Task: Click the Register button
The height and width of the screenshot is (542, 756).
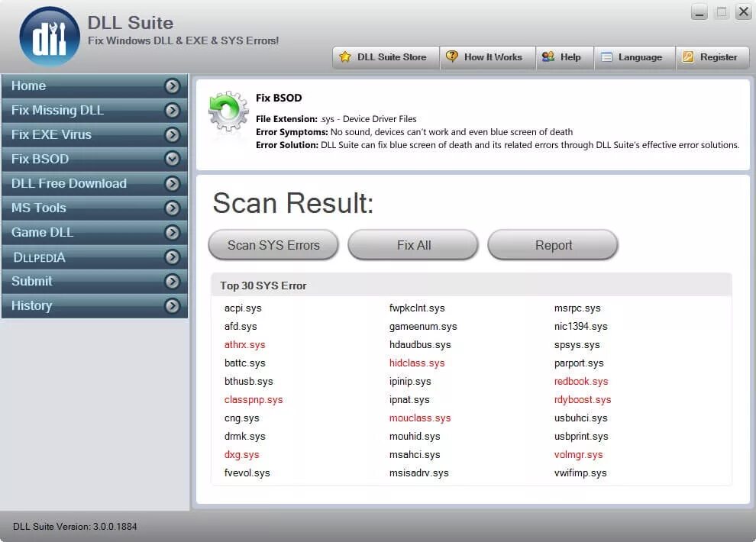Action: (712, 57)
